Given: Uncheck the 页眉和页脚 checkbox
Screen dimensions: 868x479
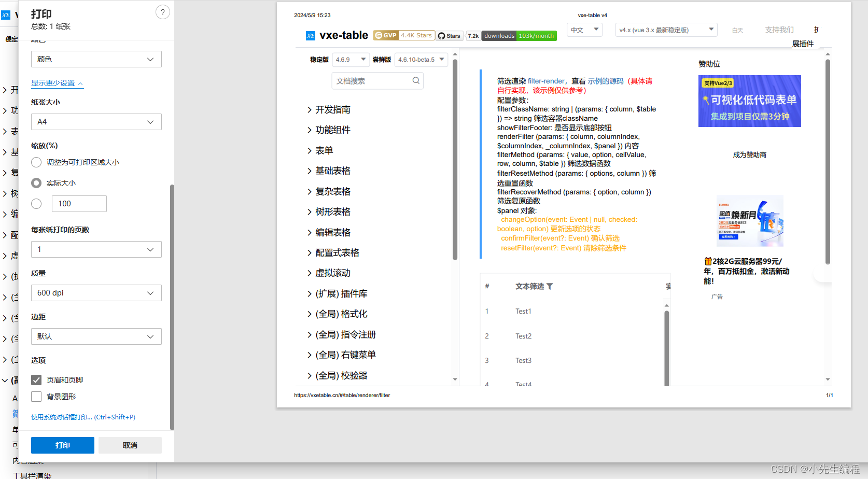Looking at the screenshot, I should click(x=36, y=379).
